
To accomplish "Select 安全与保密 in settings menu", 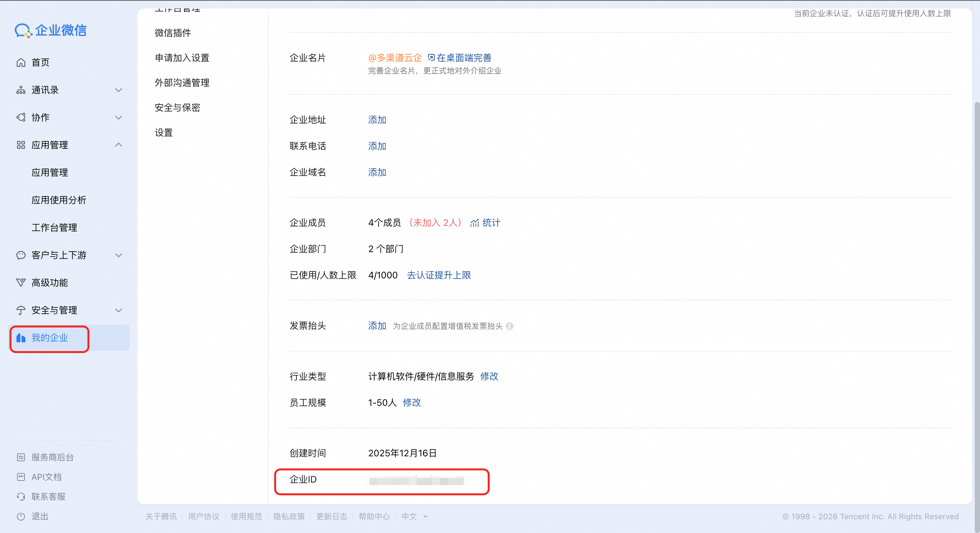I will tap(177, 108).
